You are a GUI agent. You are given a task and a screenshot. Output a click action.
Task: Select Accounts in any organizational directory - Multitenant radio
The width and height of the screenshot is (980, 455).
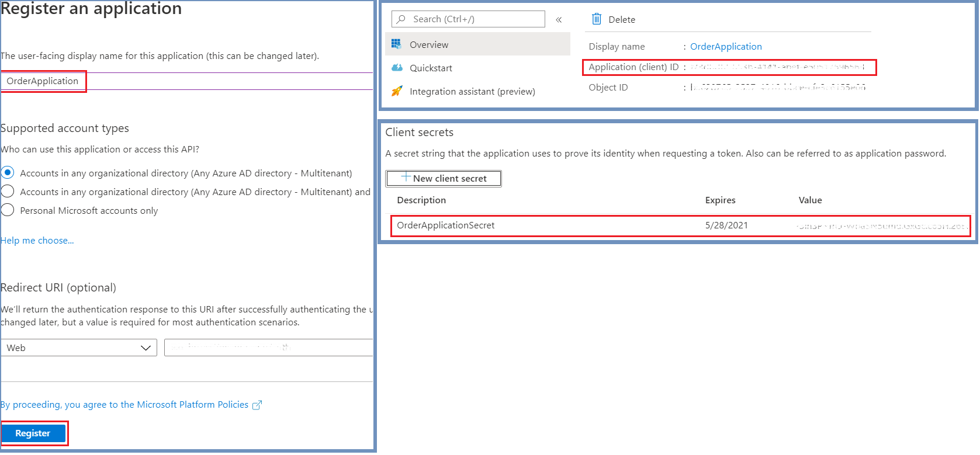click(x=8, y=173)
